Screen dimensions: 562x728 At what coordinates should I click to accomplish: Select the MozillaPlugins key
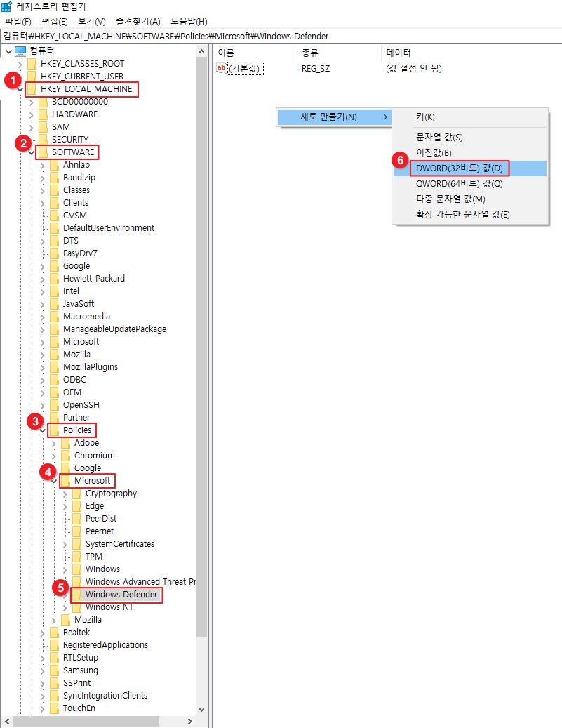(91, 366)
